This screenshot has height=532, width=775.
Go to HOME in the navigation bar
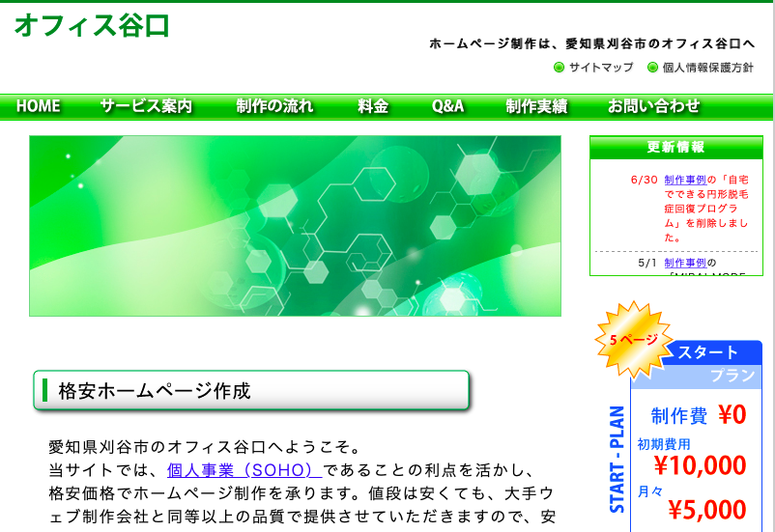[x=39, y=107]
